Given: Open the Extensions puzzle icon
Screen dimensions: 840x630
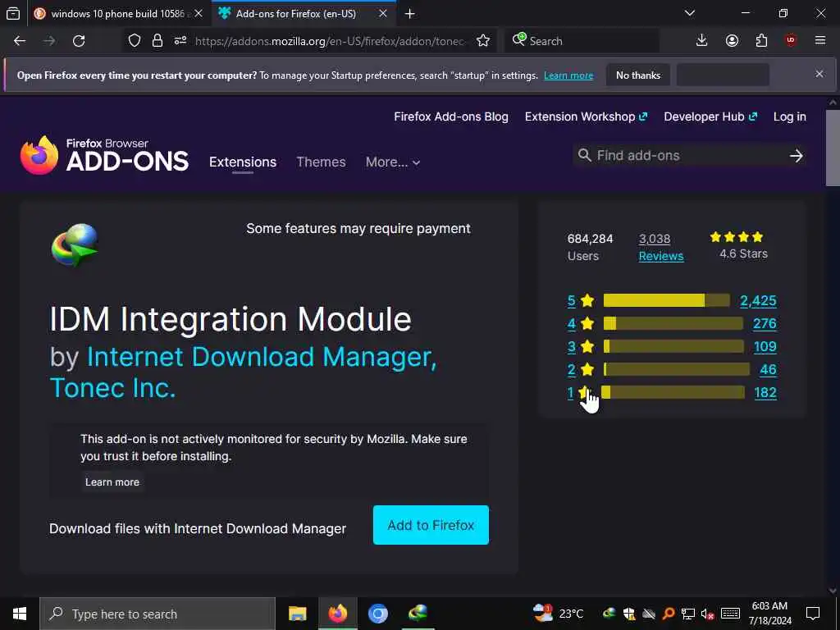Looking at the screenshot, I should tap(761, 41).
